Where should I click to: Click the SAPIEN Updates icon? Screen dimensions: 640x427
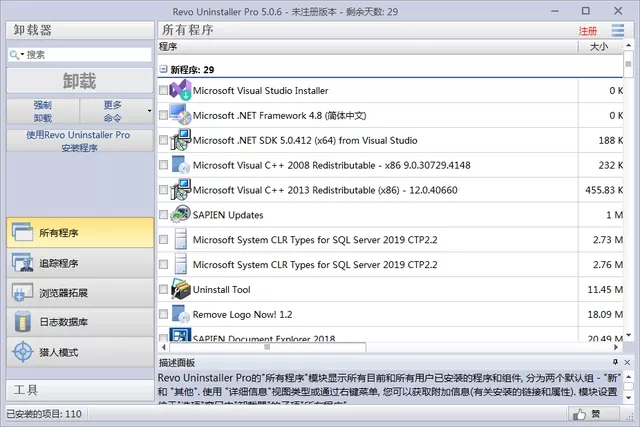tap(180, 215)
